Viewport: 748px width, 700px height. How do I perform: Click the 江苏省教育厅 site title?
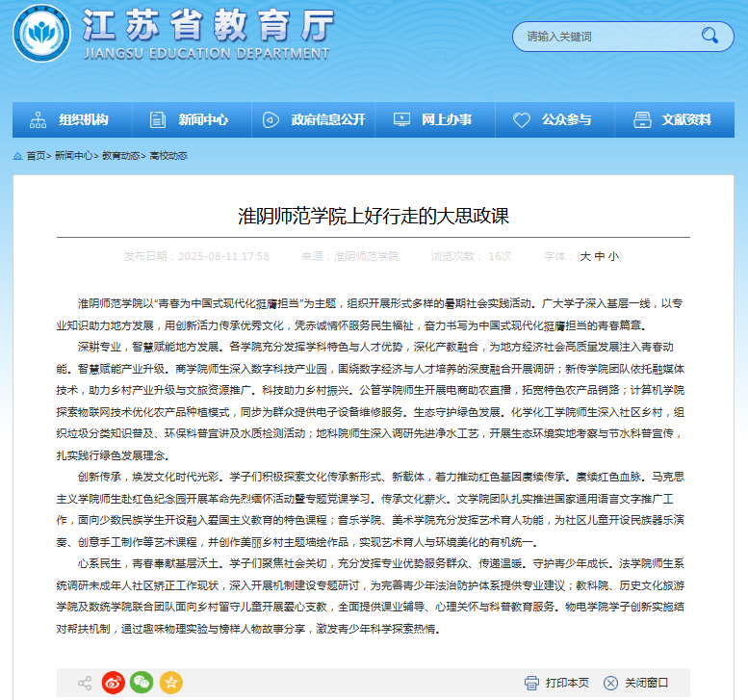208,25
